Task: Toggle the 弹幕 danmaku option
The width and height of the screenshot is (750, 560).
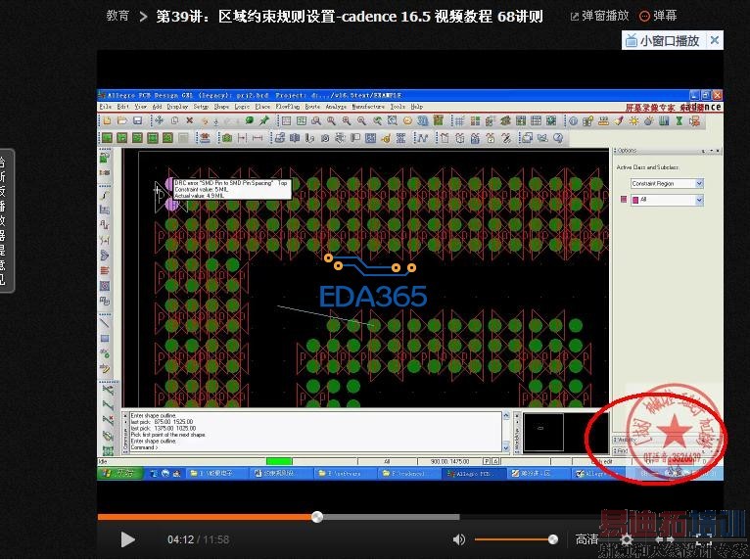Action: click(x=658, y=16)
